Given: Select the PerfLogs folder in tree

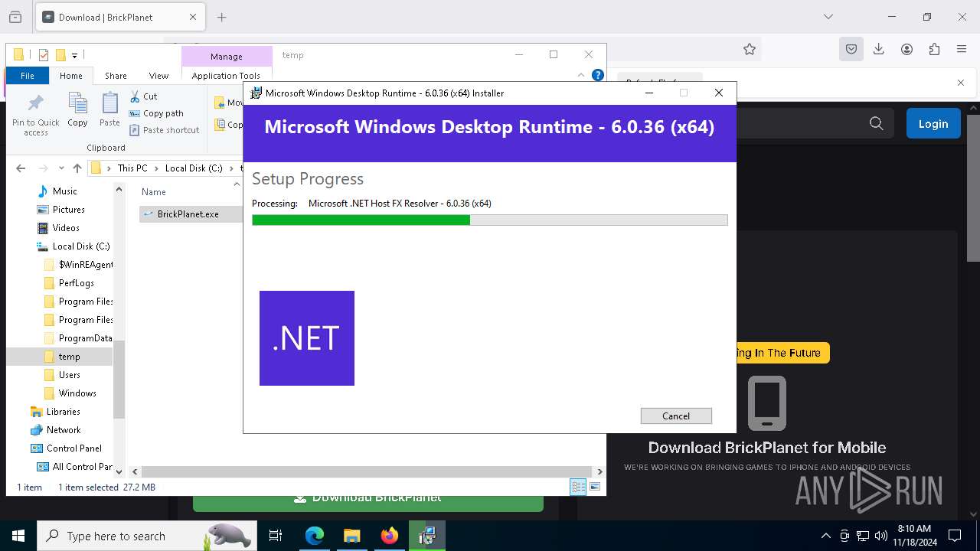Looking at the screenshot, I should [x=77, y=283].
